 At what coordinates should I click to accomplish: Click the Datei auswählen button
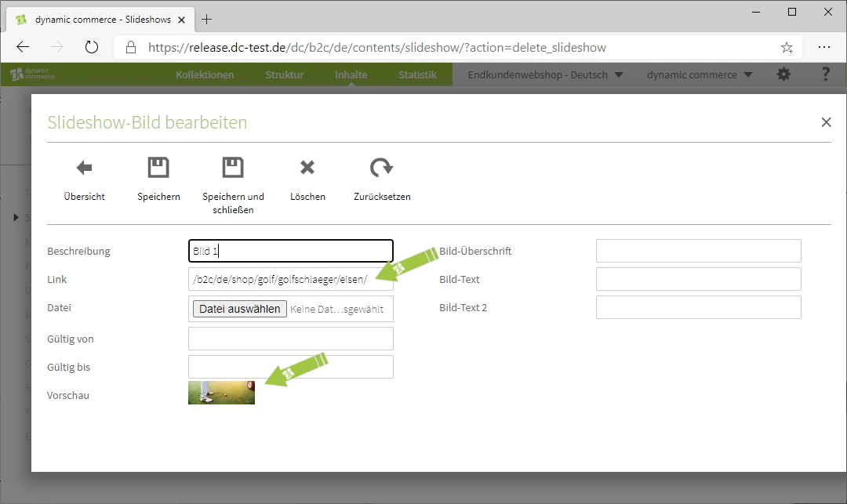tap(240, 309)
